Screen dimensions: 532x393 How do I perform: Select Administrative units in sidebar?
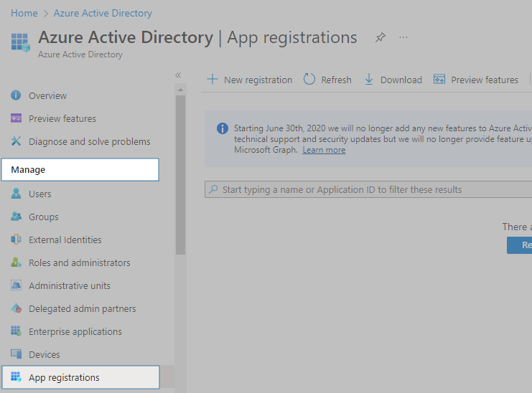(69, 285)
